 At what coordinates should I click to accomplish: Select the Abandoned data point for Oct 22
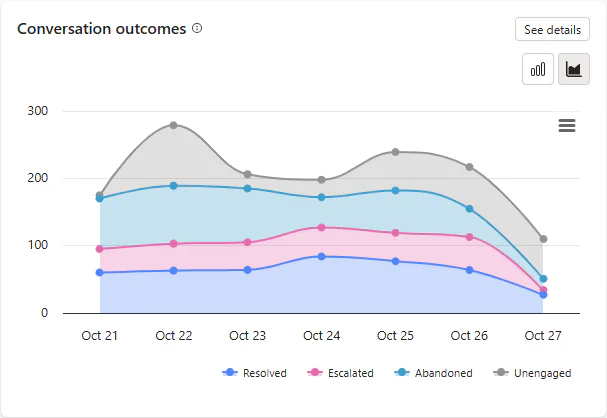click(x=173, y=186)
